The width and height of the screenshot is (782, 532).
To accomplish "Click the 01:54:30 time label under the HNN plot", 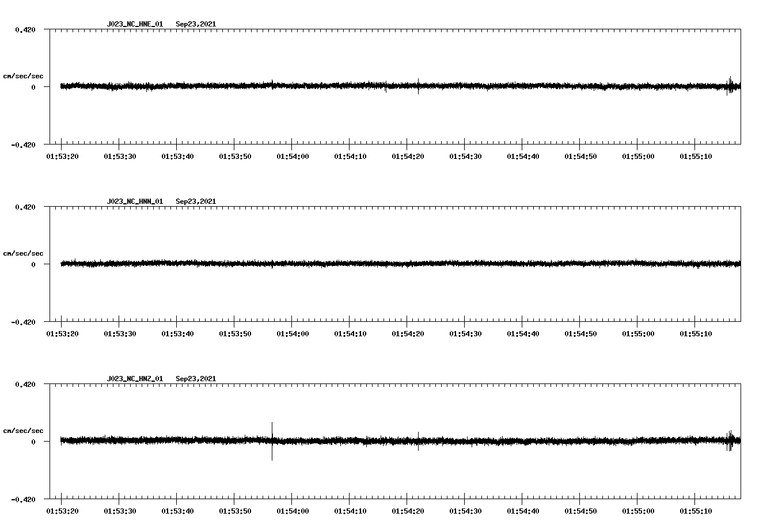I will click(465, 334).
